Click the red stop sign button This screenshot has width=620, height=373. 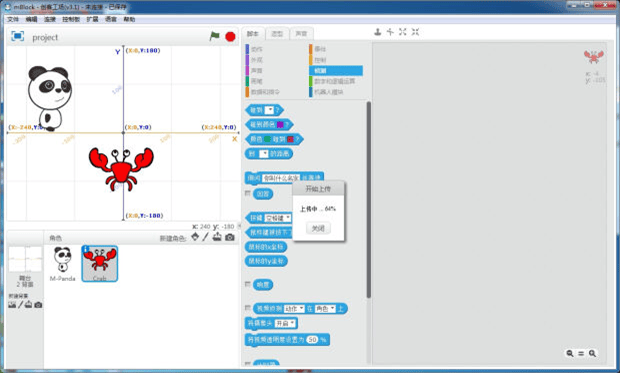[230, 37]
